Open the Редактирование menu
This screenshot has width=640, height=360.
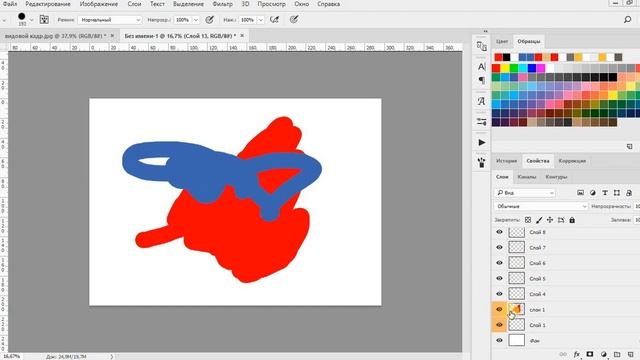click(x=48, y=4)
